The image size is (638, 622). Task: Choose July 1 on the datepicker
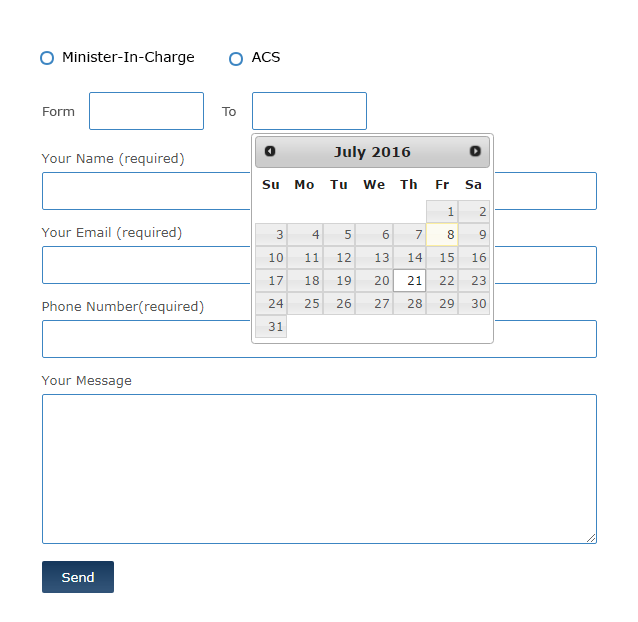tap(442, 212)
